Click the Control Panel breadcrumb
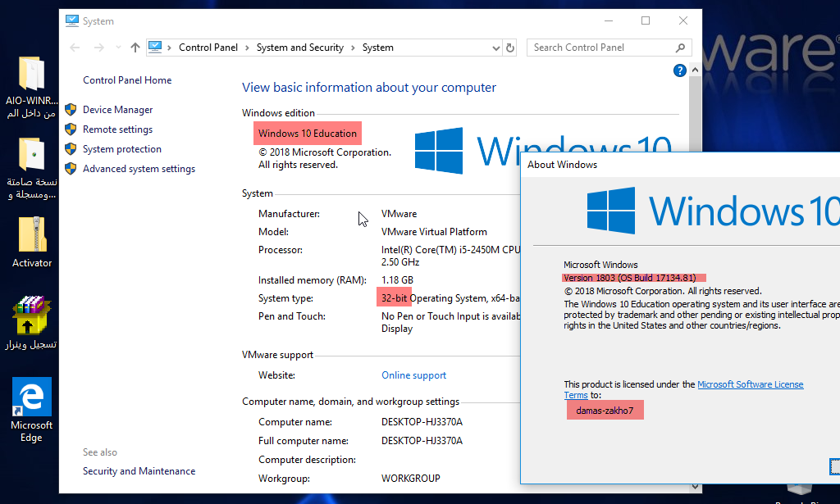The height and width of the screenshot is (504, 840). [x=208, y=48]
